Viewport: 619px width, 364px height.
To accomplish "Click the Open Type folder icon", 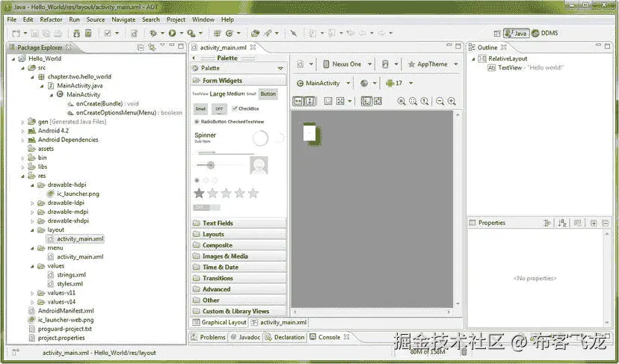I will [256, 33].
